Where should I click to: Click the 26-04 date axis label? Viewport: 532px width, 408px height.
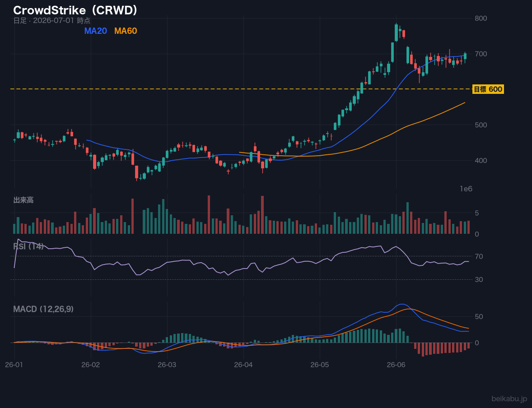pyautogui.click(x=243, y=365)
